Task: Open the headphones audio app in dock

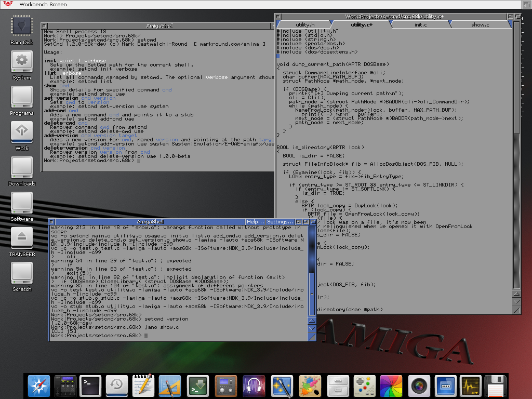Action: click(x=254, y=385)
